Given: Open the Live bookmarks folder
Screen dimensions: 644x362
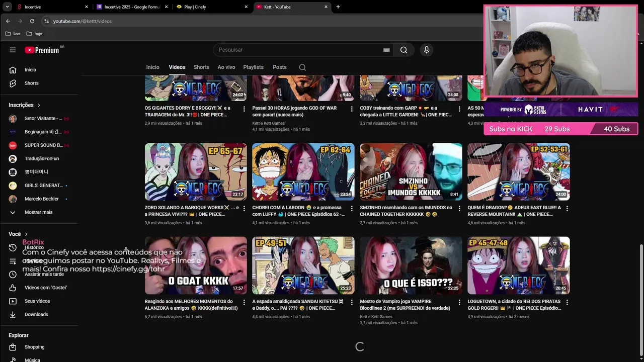Looking at the screenshot, I should (13, 34).
